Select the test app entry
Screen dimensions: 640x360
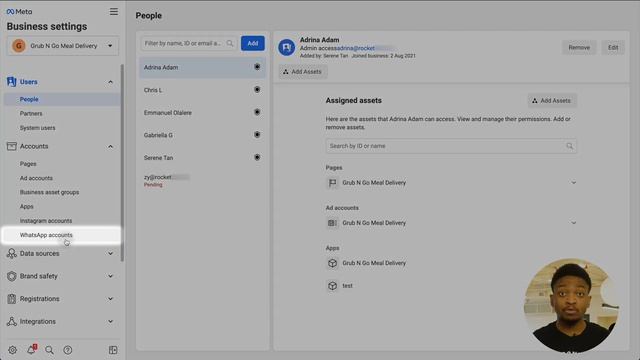point(347,286)
